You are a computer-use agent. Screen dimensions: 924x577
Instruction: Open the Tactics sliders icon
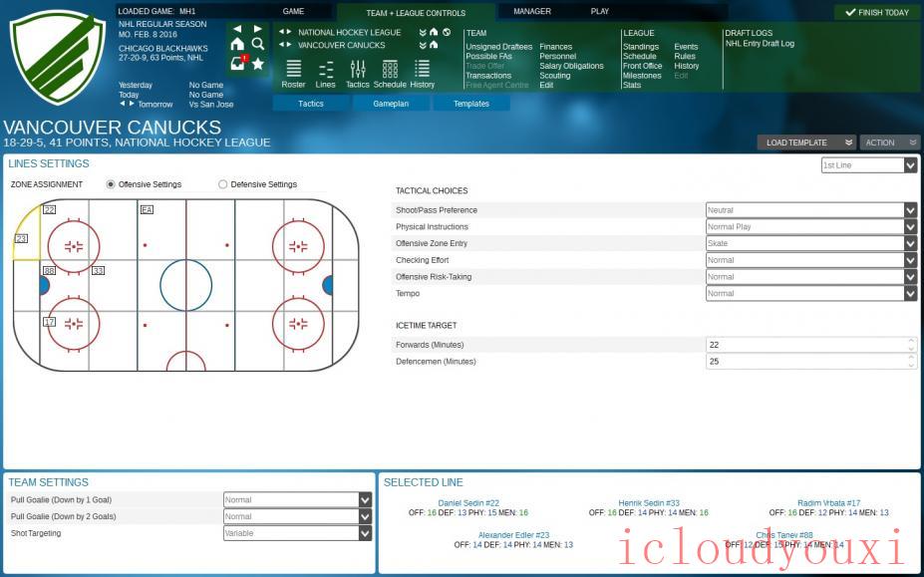point(358,75)
